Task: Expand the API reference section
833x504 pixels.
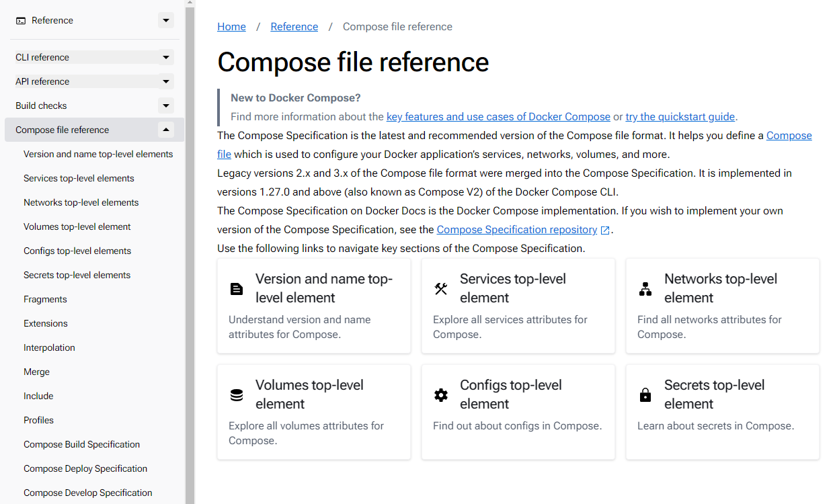Action: [166, 81]
